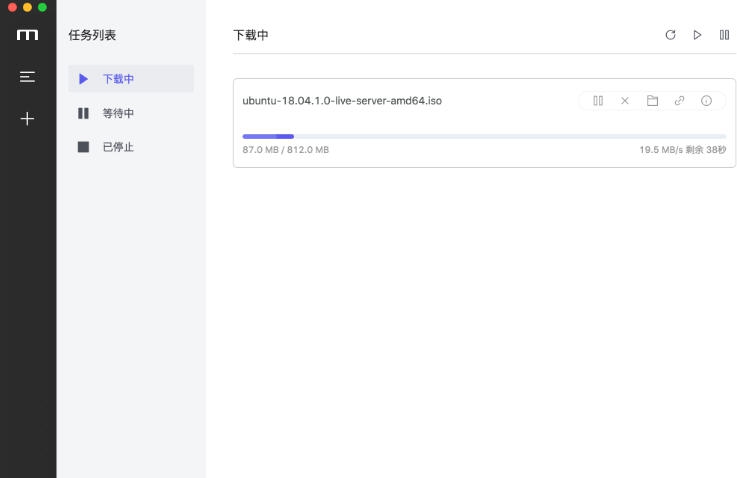Pause all tasks using header pause icon
Image resolution: width=737 pixels, height=478 pixels.
coord(724,35)
